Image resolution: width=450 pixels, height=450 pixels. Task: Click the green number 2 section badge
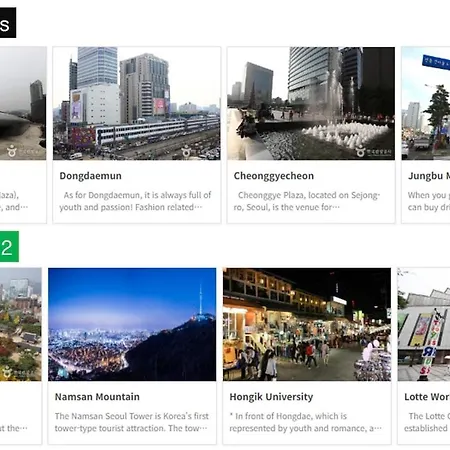coord(9,247)
